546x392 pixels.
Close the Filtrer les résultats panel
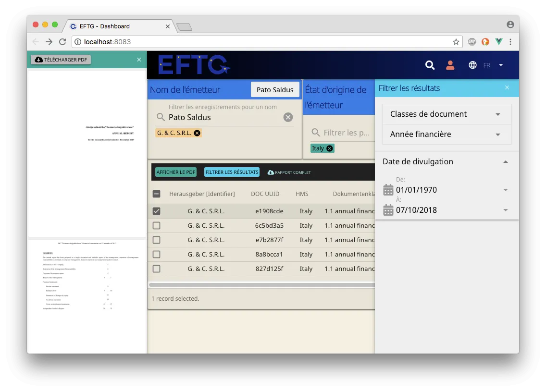tap(507, 88)
